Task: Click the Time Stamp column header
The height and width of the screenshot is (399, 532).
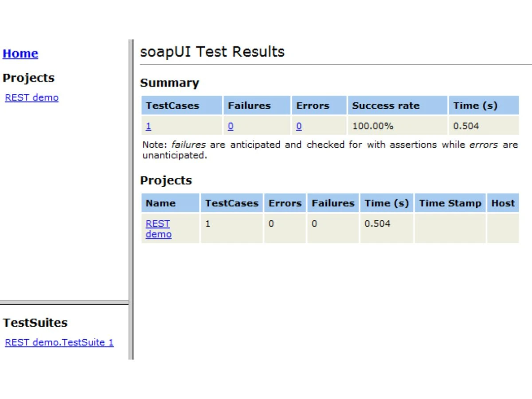Action: tap(450, 203)
